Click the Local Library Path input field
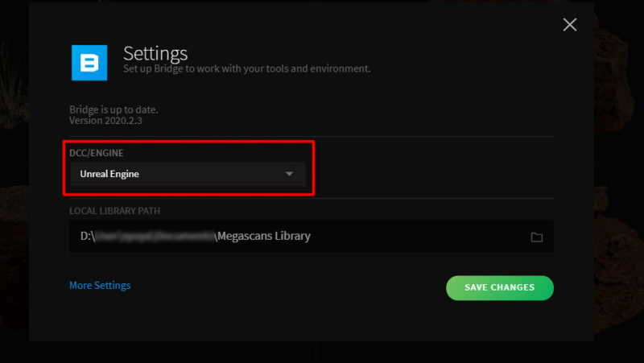 (312, 236)
